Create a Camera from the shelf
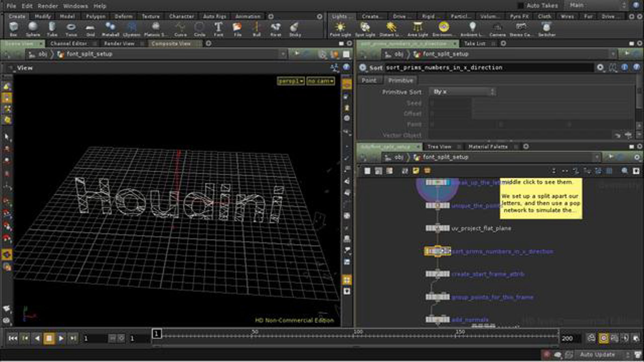Image resolution: width=644 pixels, height=362 pixels. (497, 29)
